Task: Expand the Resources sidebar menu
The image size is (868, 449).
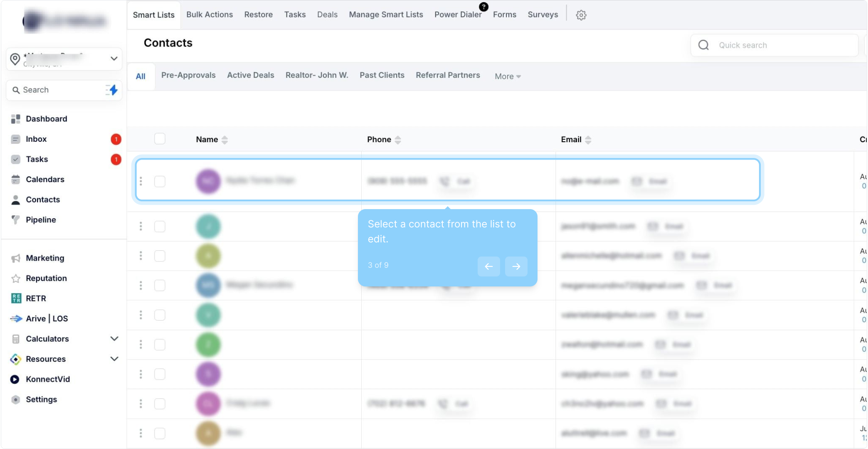Action: point(114,359)
